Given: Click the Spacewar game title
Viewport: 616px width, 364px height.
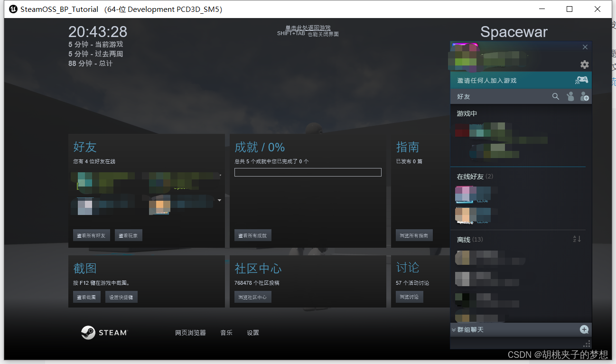Looking at the screenshot, I should coord(514,32).
